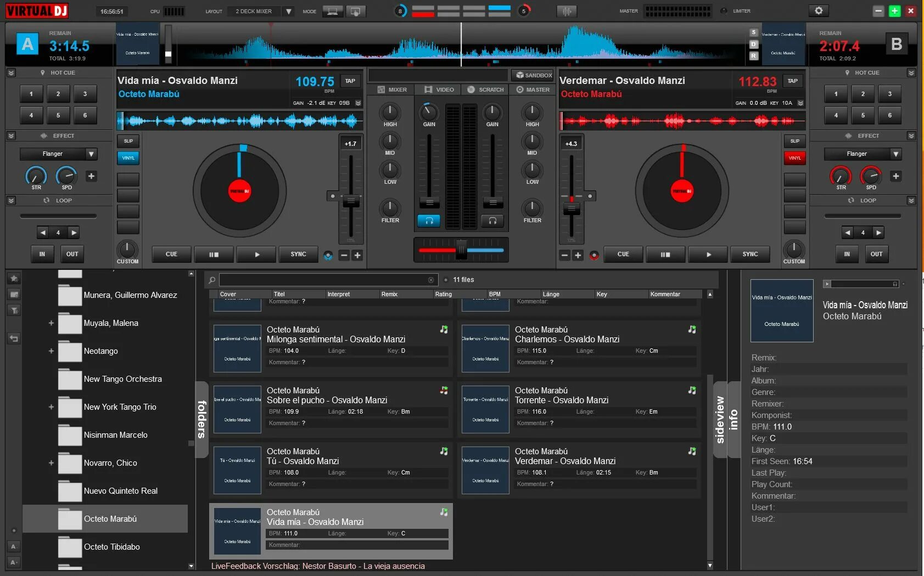Image resolution: width=924 pixels, height=576 pixels.
Task: Play deck B track
Action: click(x=708, y=255)
